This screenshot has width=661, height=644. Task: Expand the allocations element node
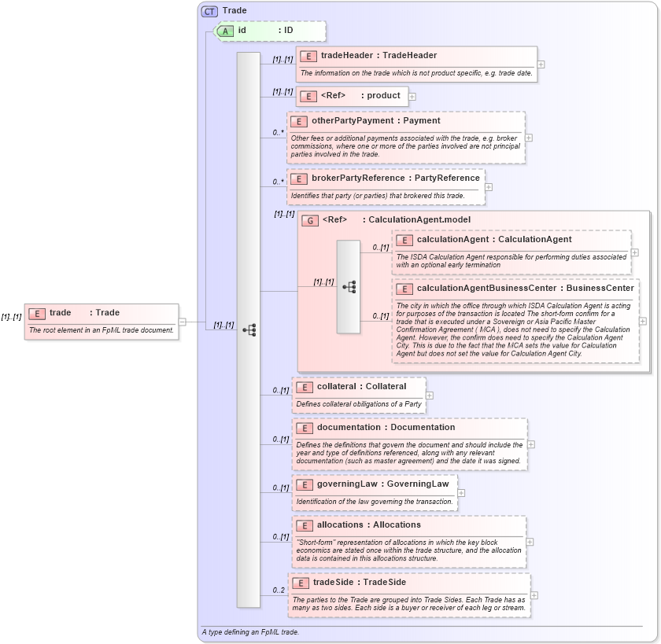point(531,542)
